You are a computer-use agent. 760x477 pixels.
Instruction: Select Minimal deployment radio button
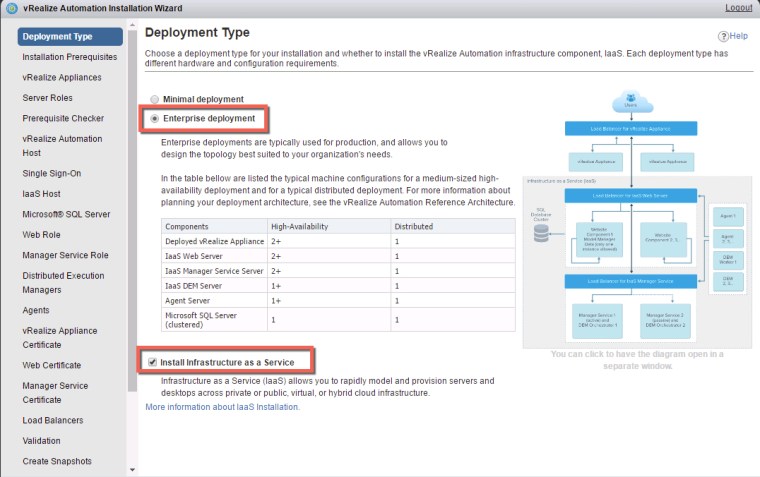click(154, 99)
